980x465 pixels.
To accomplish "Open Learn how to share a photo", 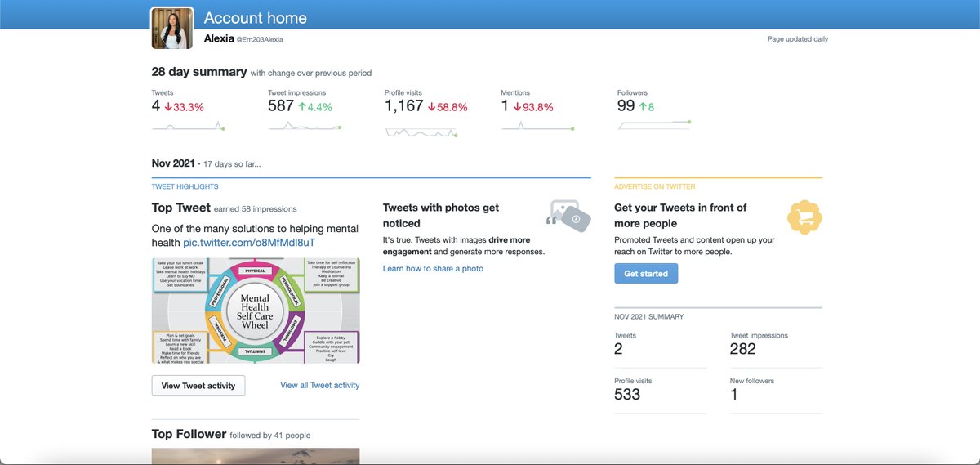I will [433, 269].
